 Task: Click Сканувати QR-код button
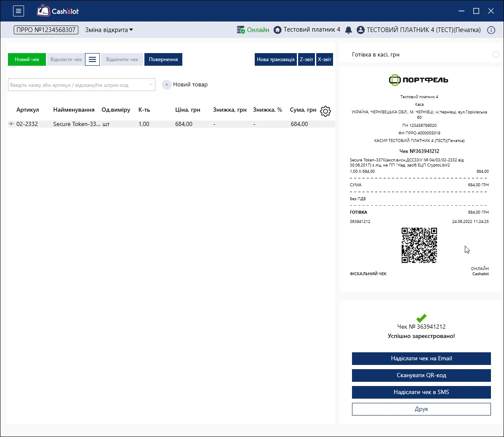coord(421,375)
